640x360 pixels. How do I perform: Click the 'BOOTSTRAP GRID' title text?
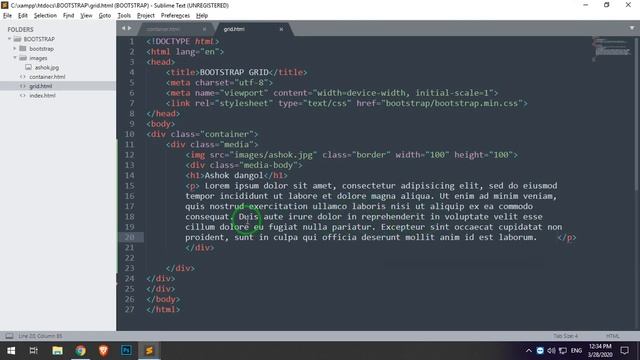pos(234,72)
